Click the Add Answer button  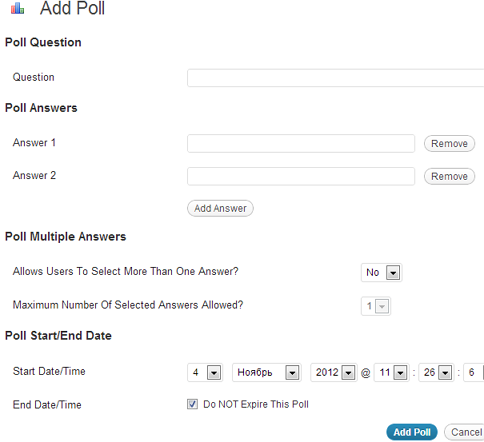(x=220, y=208)
